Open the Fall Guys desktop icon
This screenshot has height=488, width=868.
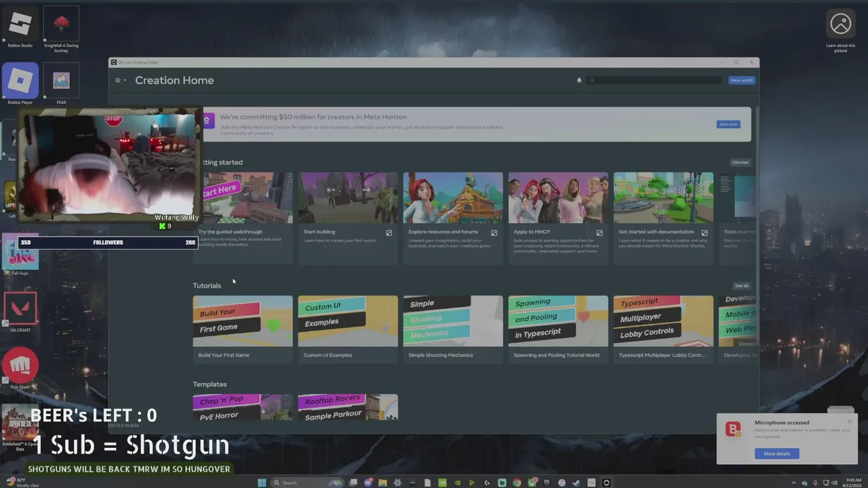20,255
